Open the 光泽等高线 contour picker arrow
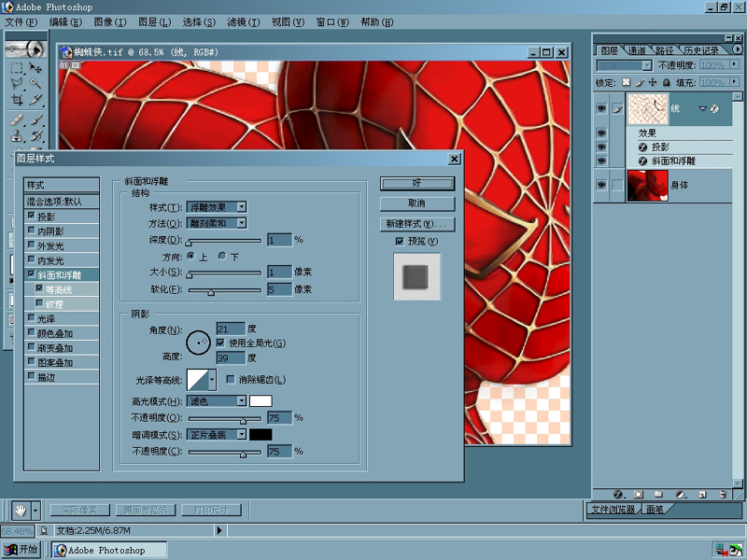The height and width of the screenshot is (560, 747). pyautogui.click(x=212, y=380)
